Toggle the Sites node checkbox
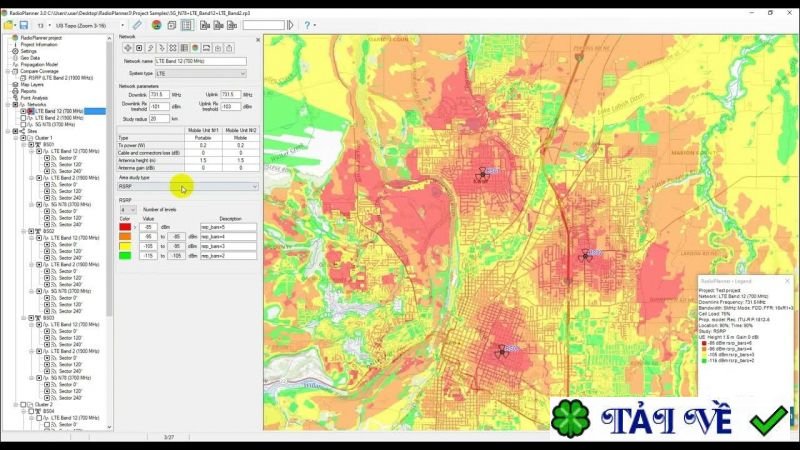The width and height of the screenshot is (800, 450). pyautogui.click(x=15, y=131)
